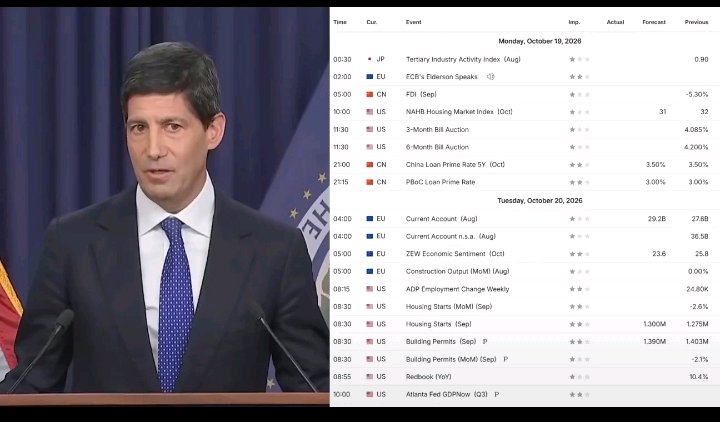The width and height of the screenshot is (720, 422).
Task: Click the EU flag in the ECB's Elderson Speaks row
Action: pos(370,77)
